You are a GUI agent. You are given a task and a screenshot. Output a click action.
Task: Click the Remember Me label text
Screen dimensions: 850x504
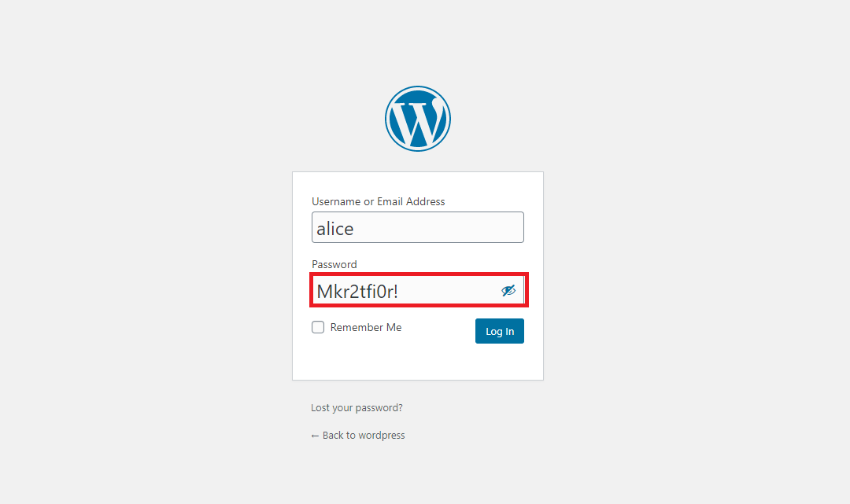pyautogui.click(x=365, y=327)
